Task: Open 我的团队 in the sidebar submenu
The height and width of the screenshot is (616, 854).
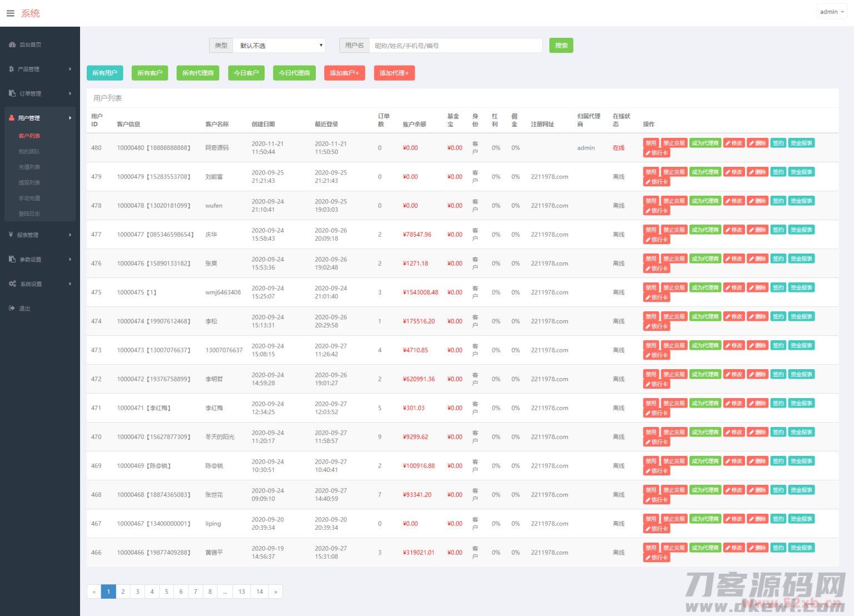Action: point(29,152)
